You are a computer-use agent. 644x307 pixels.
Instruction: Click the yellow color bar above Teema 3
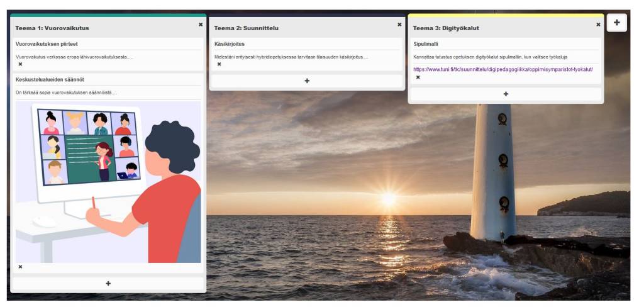click(506, 16)
